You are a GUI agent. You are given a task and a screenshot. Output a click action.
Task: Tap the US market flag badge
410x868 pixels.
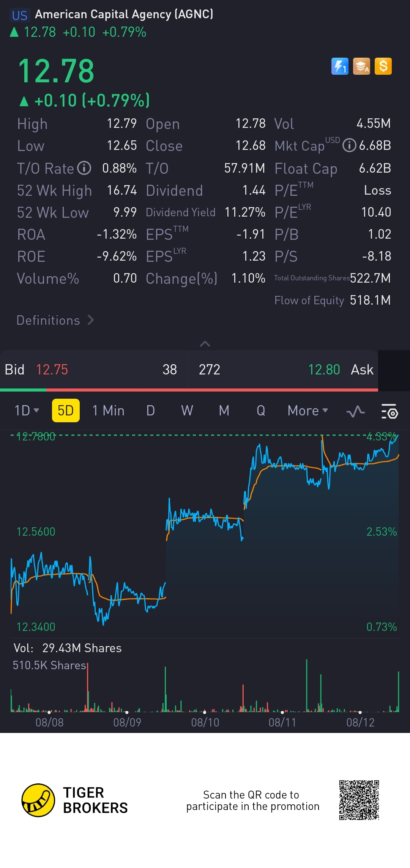19,15
